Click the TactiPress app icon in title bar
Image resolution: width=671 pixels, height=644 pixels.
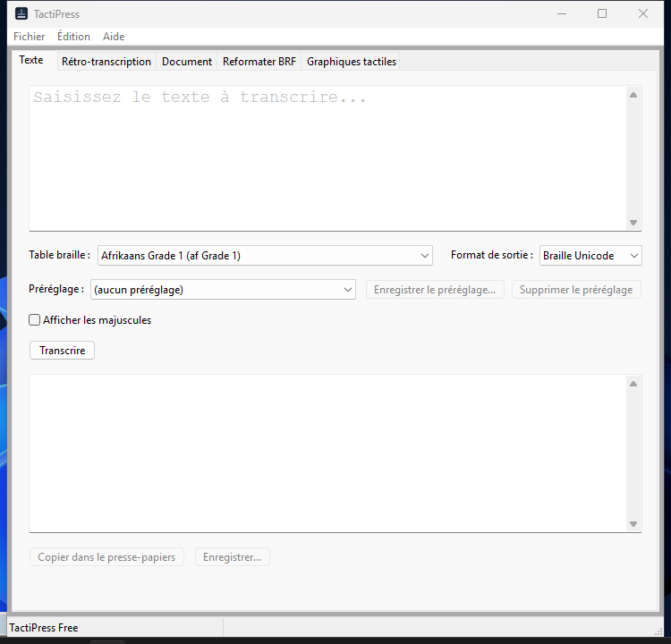click(21, 13)
